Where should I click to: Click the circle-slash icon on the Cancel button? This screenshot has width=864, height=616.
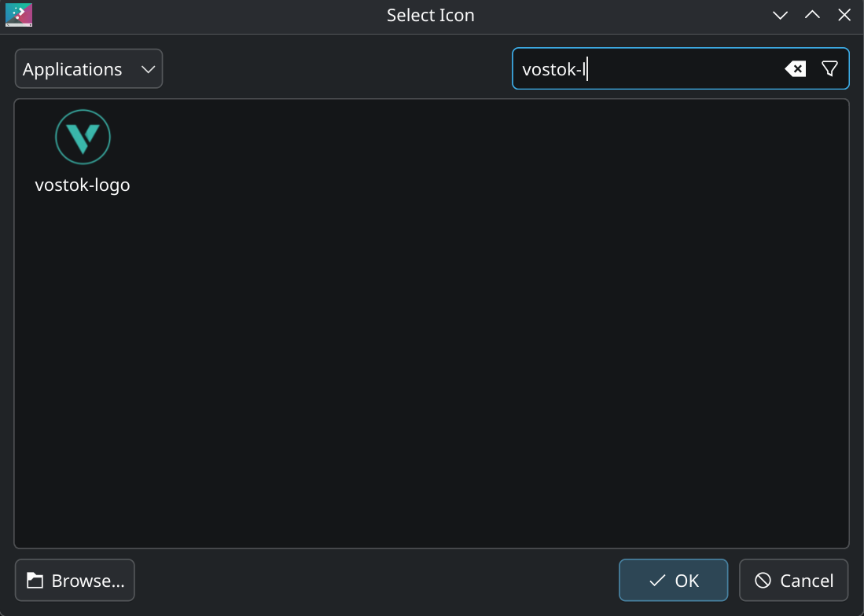pos(763,581)
